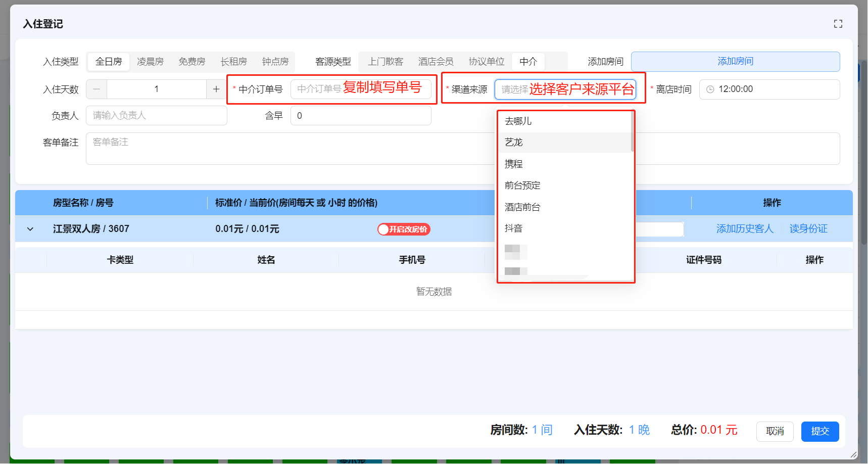The width and height of the screenshot is (868, 464).
Task: Click the 添加房间 button
Action: [x=735, y=62]
